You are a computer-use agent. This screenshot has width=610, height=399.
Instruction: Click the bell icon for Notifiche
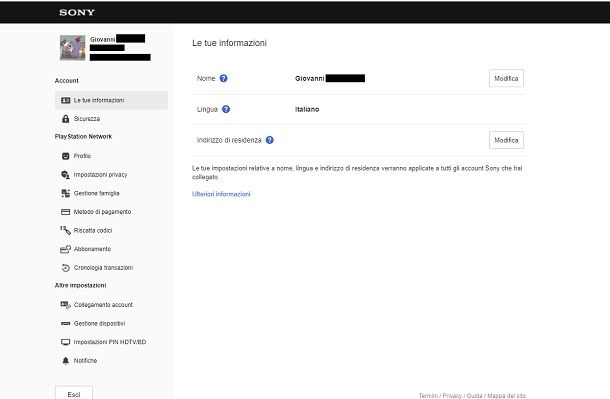click(66, 360)
